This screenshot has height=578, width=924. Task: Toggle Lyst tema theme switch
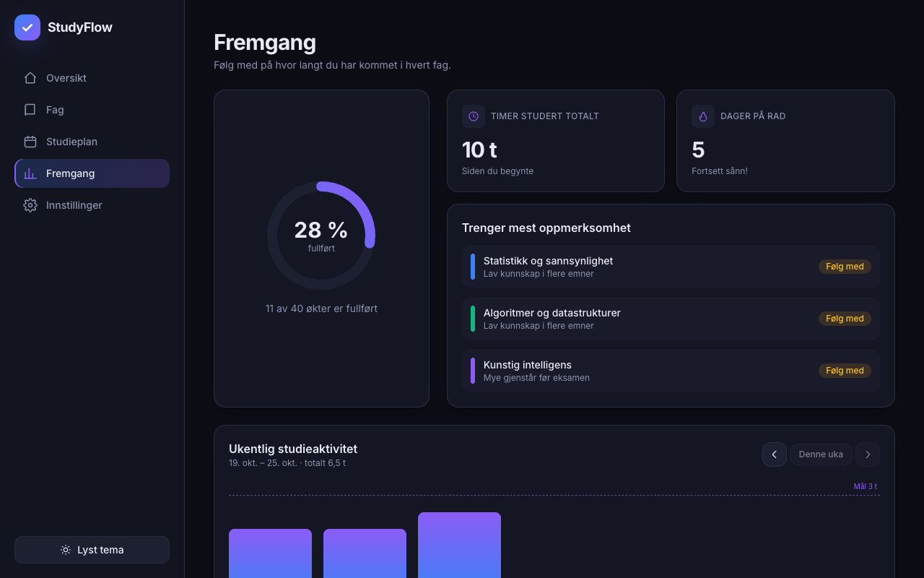[x=92, y=550]
